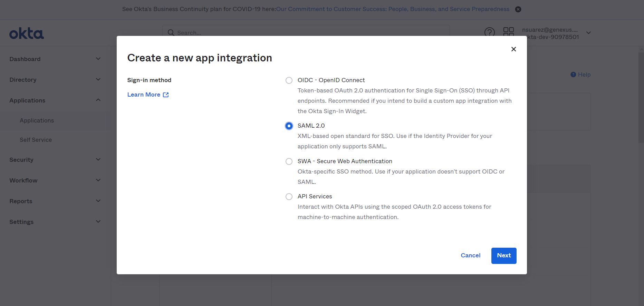Image resolution: width=644 pixels, height=306 pixels.
Task: Click the nsuarez@genexus account name
Action: (550, 30)
